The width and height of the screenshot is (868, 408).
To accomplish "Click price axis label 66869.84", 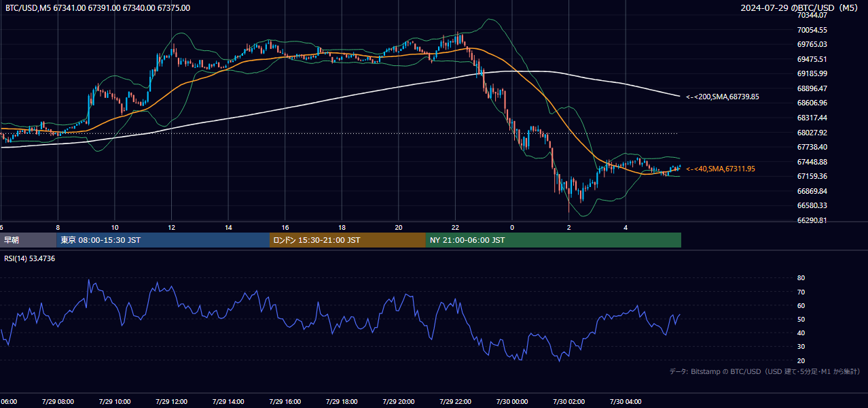I will 812,191.
